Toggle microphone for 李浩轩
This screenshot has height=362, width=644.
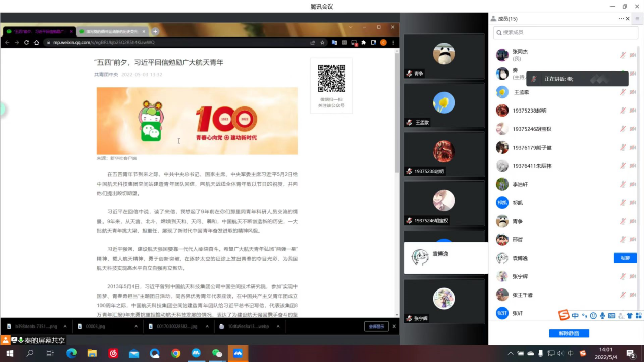623,184
